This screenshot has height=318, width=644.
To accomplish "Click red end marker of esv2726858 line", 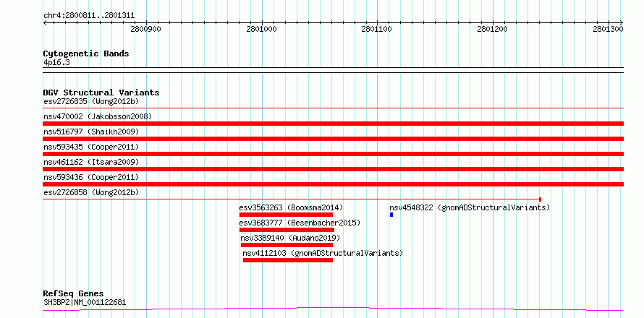I will 540,199.
